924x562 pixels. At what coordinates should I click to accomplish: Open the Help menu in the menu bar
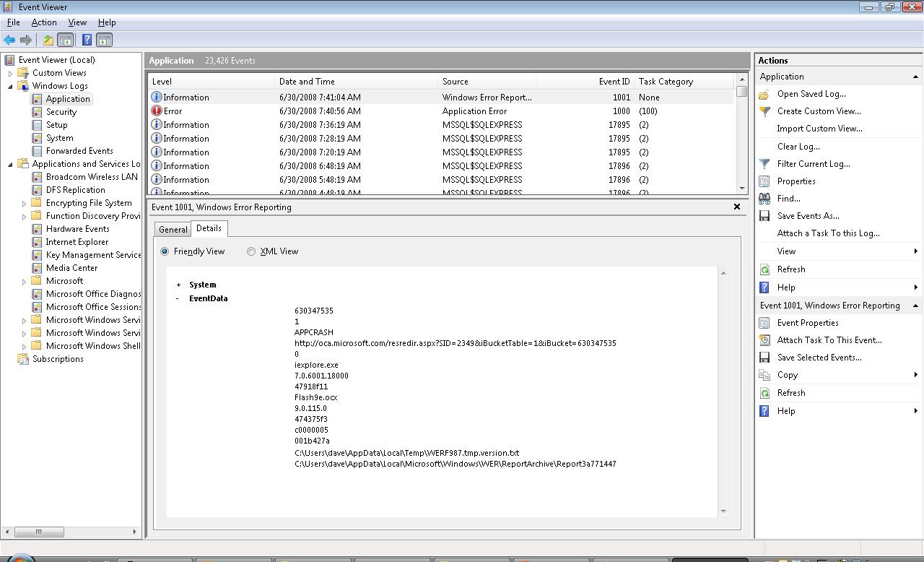[107, 22]
